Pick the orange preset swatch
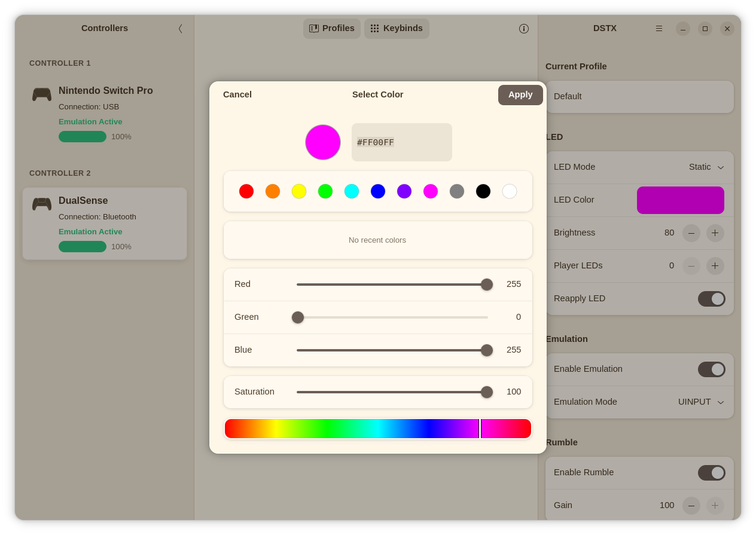756x535 pixels. pyautogui.click(x=273, y=191)
